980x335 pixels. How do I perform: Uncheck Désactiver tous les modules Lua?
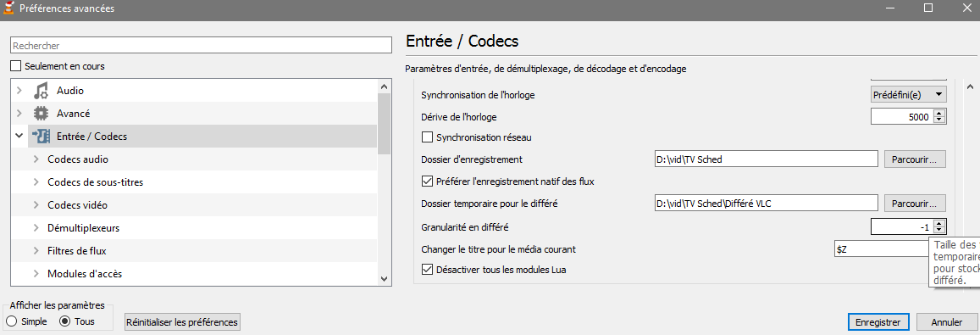tap(428, 270)
